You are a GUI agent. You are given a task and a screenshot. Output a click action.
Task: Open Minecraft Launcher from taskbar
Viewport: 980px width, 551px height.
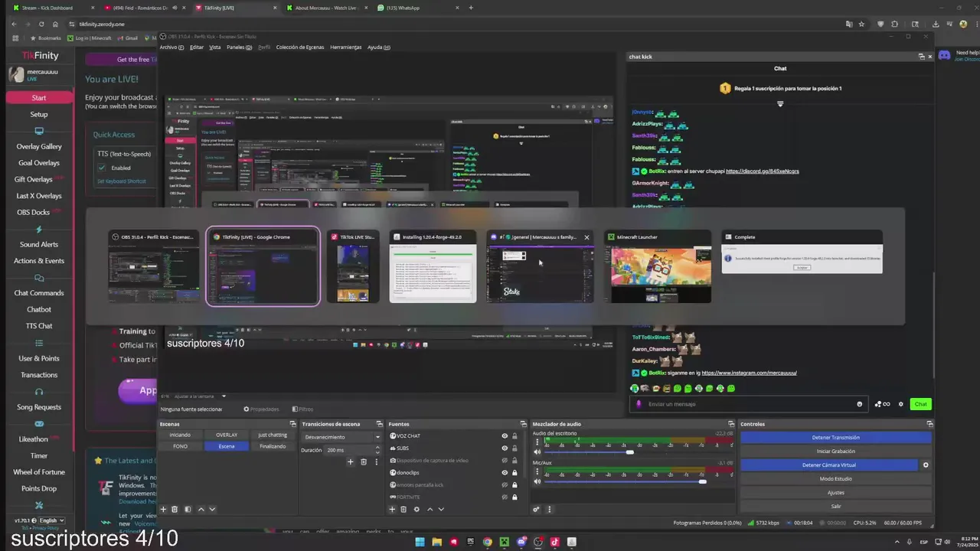click(505, 542)
